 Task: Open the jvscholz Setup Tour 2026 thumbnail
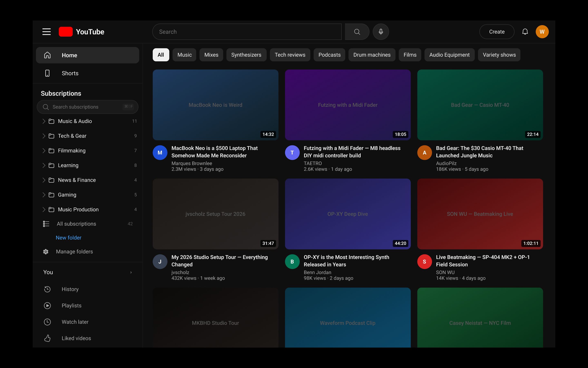tap(215, 214)
